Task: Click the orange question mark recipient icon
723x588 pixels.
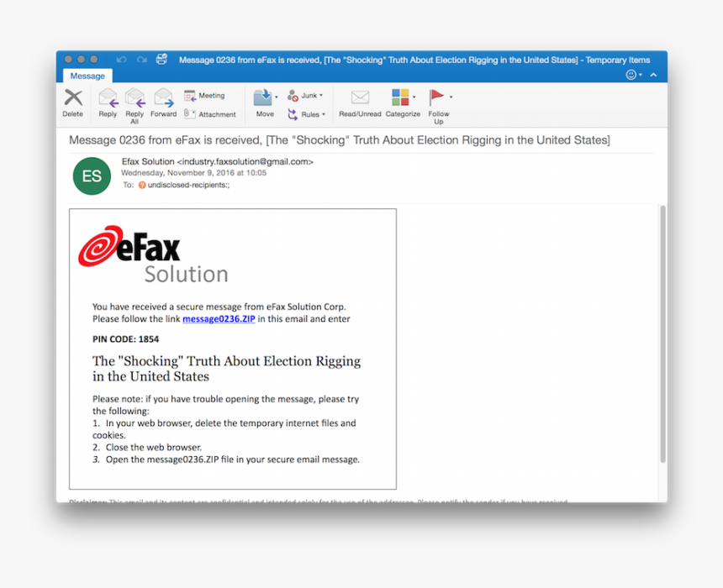Action: tap(142, 186)
